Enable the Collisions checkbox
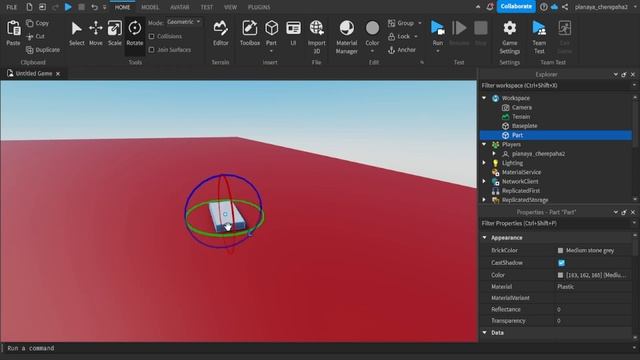This screenshot has width=640, height=360. pyautogui.click(x=151, y=36)
